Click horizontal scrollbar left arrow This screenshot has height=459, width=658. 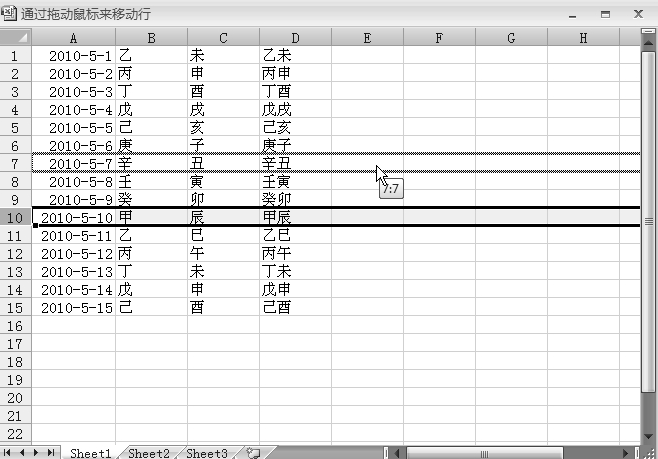point(397,453)
